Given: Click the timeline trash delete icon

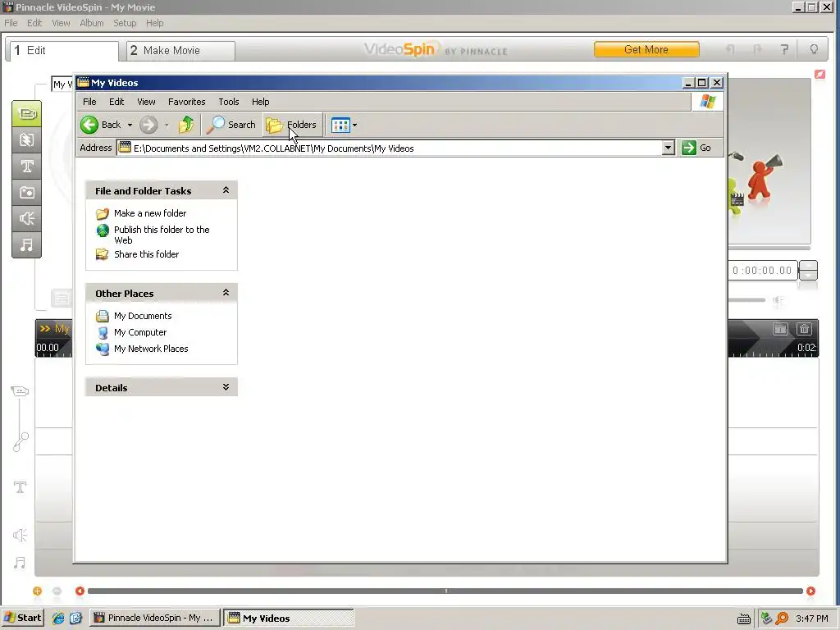Looking at the screenshot, I should tap(804, 329).
